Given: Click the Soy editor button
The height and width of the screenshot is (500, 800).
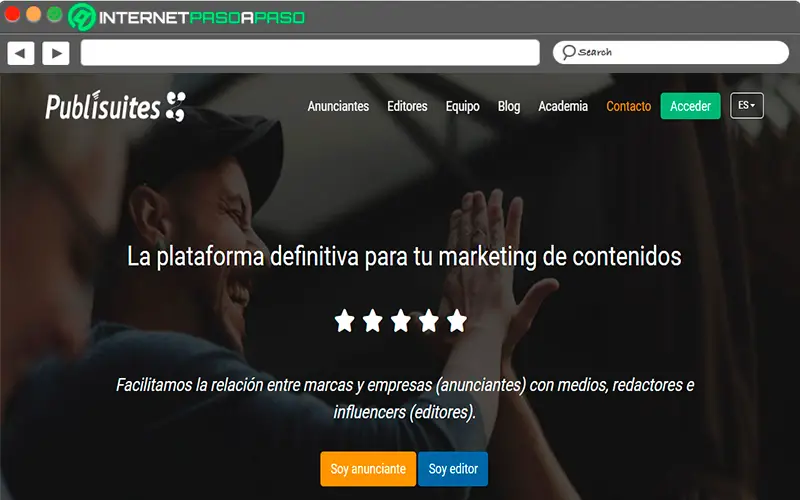Looking at the screenshot, I should [453, 468].
